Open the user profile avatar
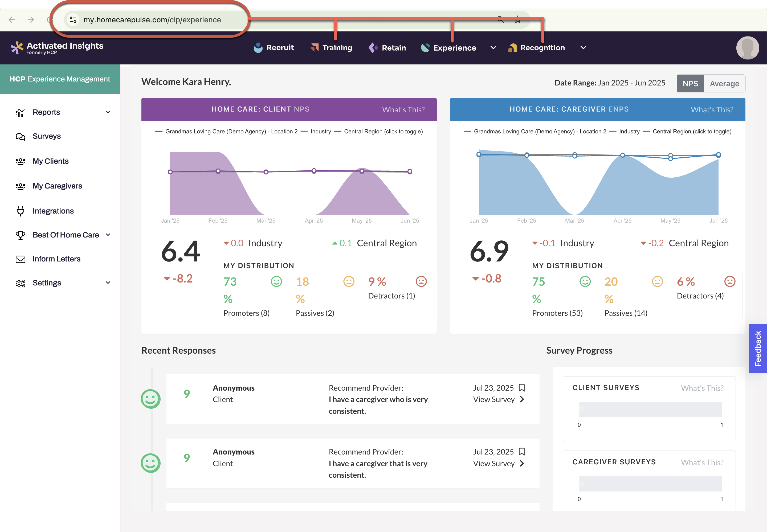Screen dimensions: 767x532 pos(747,48)
